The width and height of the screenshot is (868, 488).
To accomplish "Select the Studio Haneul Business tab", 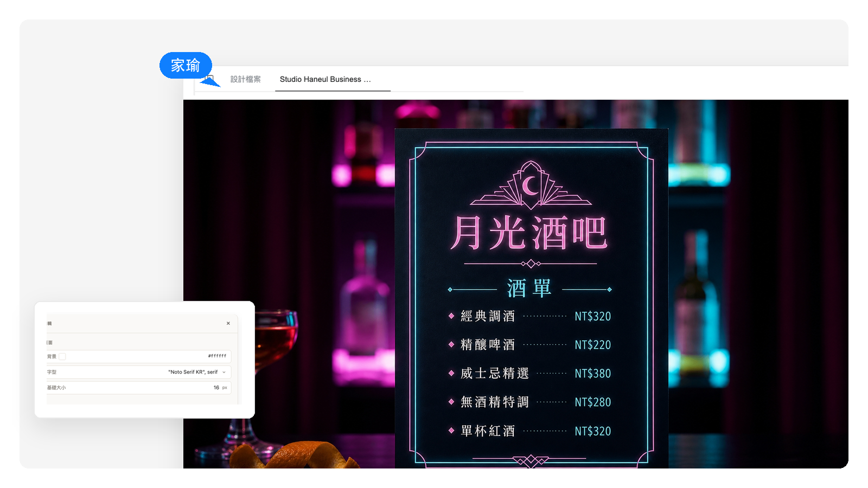I will click(x=332, y=79).
